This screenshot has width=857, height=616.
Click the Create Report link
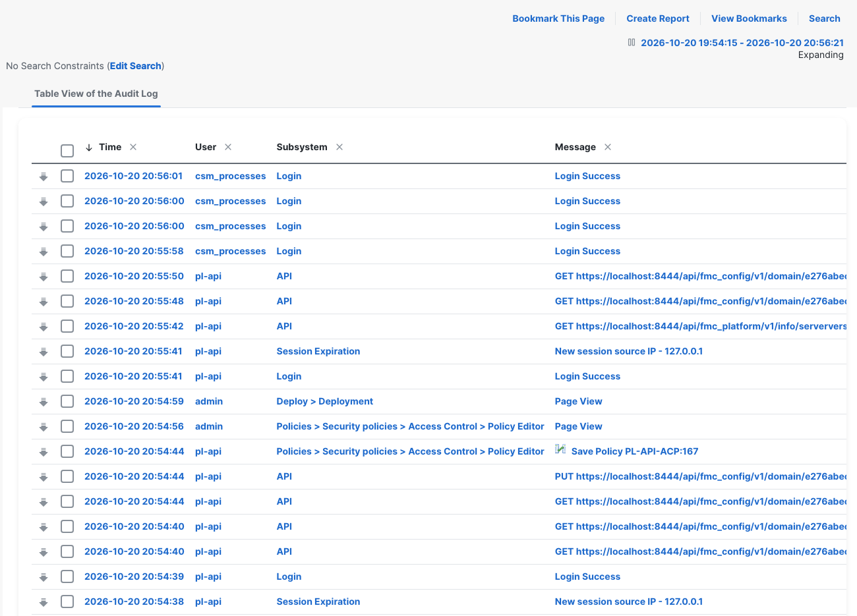[x=658, y=18]
